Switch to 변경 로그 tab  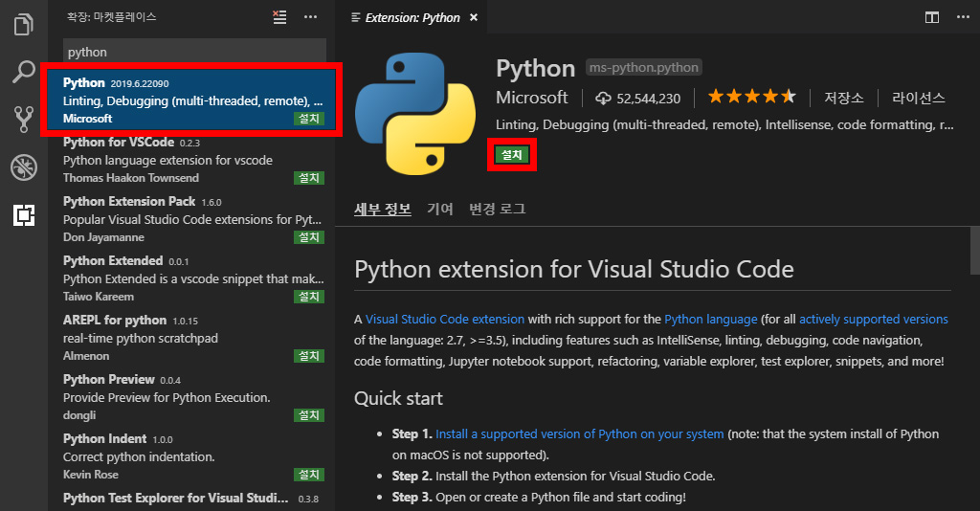[498, 209]
